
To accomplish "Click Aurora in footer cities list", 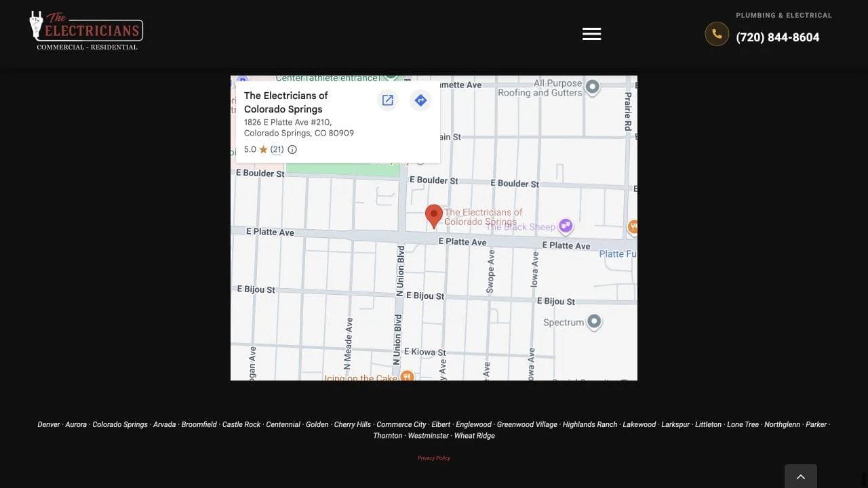I will (76, 424).
